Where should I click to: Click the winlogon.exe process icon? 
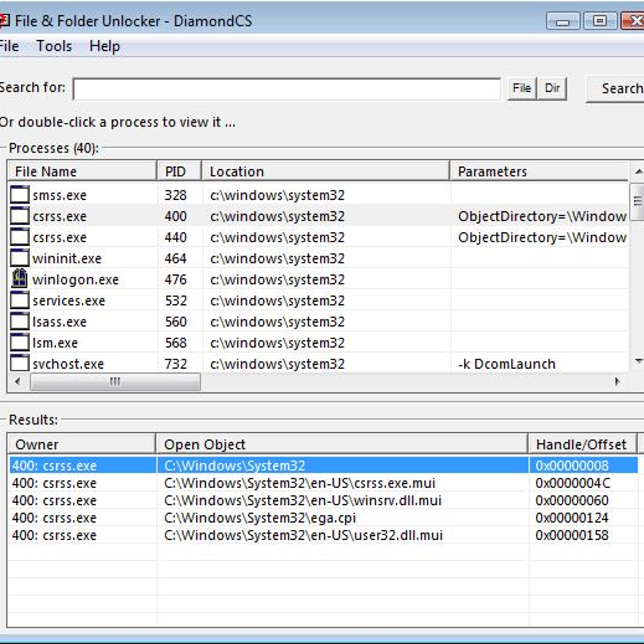pyautogui.click(x=20, y=279)
